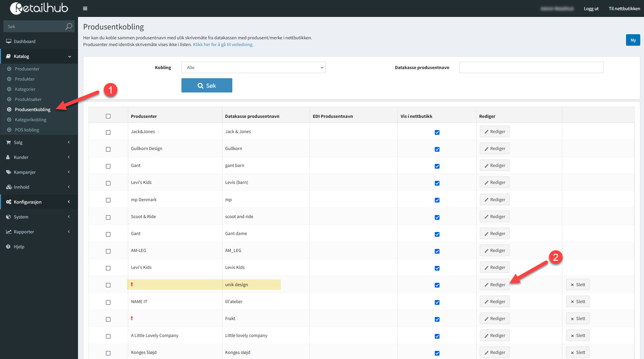Image resolution: width=644 pixels, height=359 pixels.
Task: Click the shopping cart icon for Salg
Action: click(8, 143)
